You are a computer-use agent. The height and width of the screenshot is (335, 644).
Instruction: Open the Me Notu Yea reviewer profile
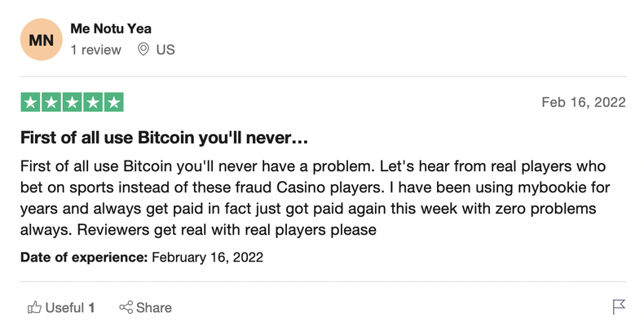point(110,29)
